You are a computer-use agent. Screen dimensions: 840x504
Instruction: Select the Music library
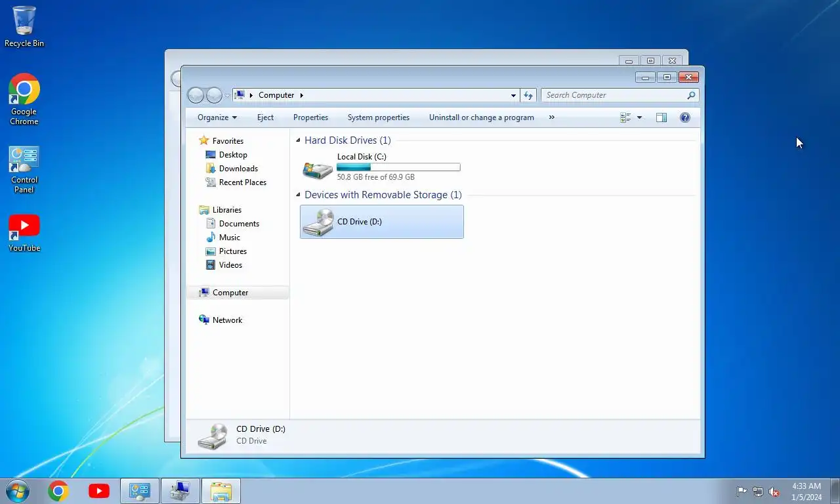click(x=229, y=238)
